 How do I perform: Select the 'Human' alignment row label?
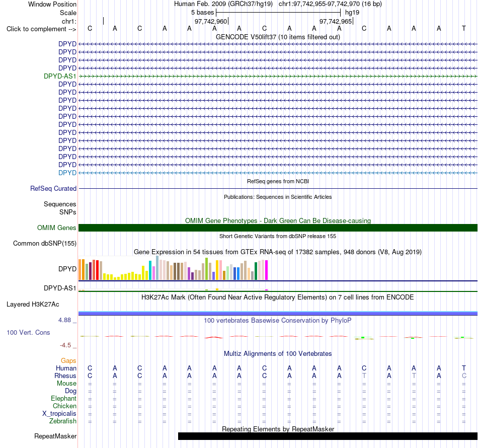(x=66, y=368)
